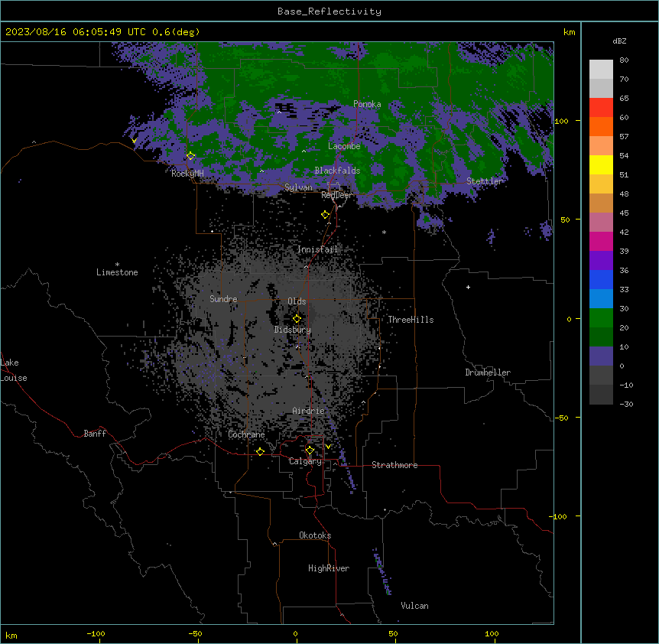Select the yellow diamond marker between Olds and Didsbury
The height and width of the screenshot is (644, 659).
pos(297,319)
